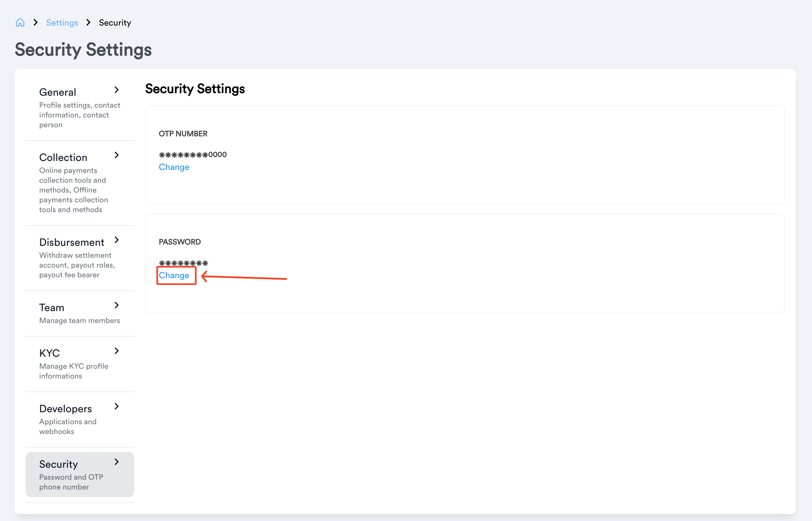This screenshot has height=521, width=812.
Task: Click the Security Settings panel heading
Action: point(195,89)
